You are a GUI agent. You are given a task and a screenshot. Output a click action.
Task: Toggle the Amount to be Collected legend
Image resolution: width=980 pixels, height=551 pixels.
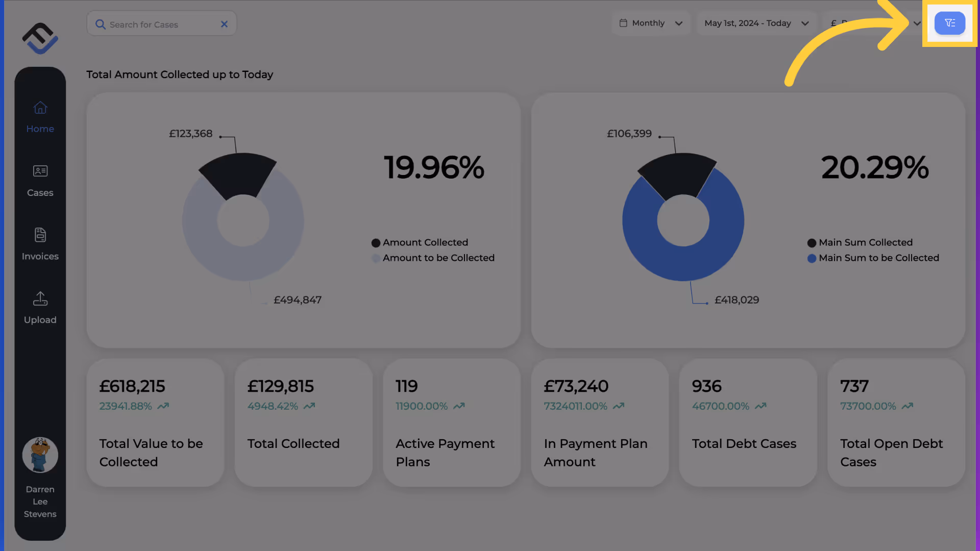pyautogui.click(x=433, y=258)
